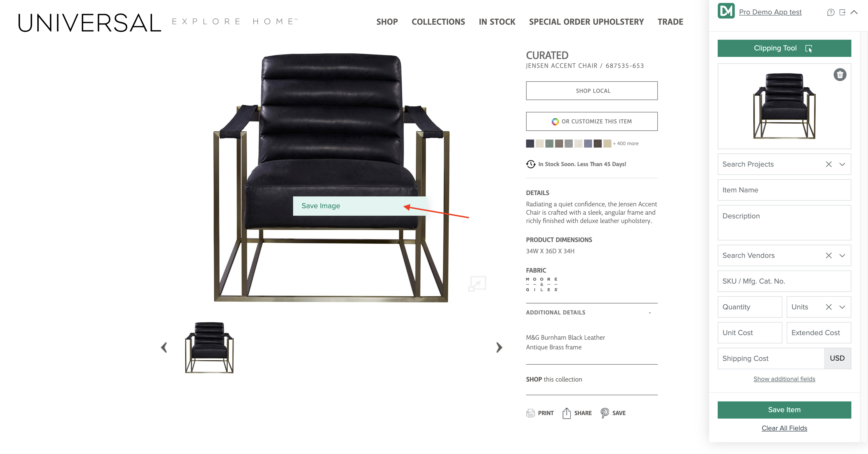Click the PRINT printer icon

pos(530,413)
